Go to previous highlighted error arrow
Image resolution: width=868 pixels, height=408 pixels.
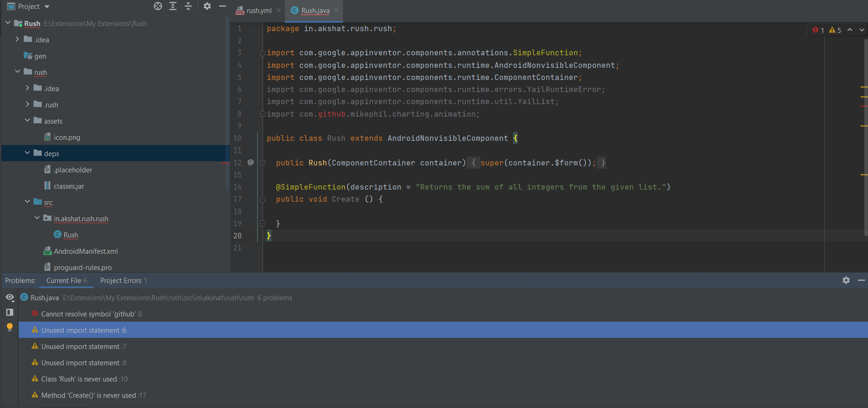(x=850, y=30)
